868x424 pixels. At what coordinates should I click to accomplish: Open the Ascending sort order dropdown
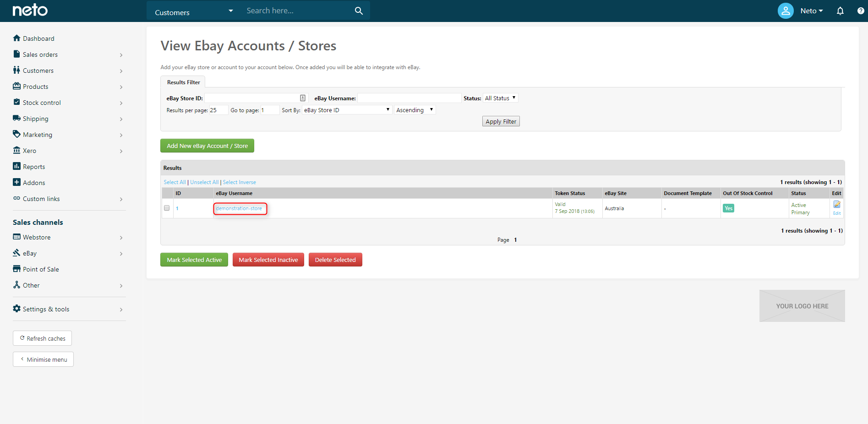click(x=415, y=110)
